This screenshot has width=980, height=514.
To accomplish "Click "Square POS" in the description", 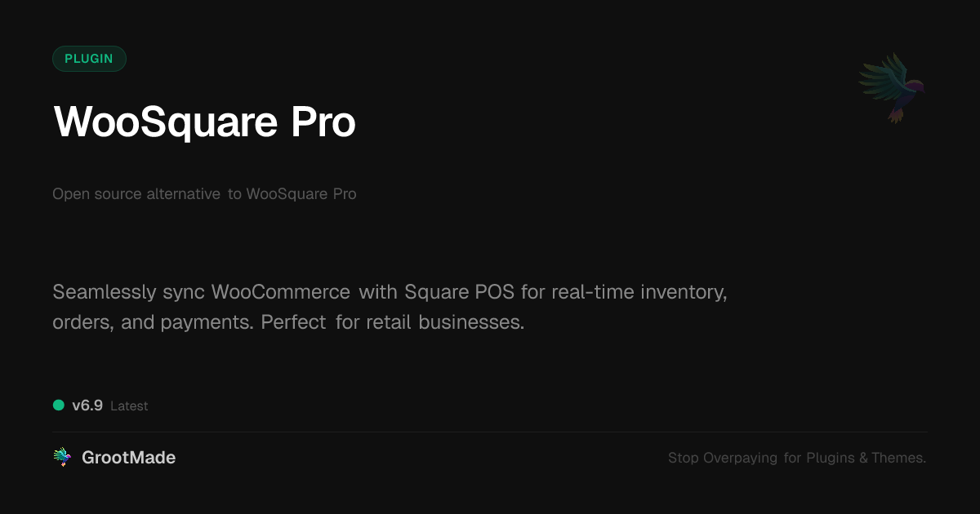I will pyautogui.click(x=459, y=292).
